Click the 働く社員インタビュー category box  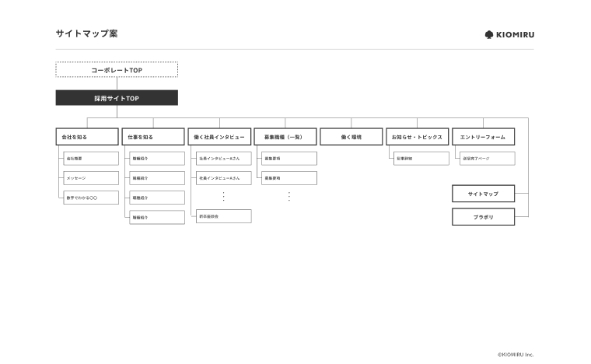click(x=219, y=137)
